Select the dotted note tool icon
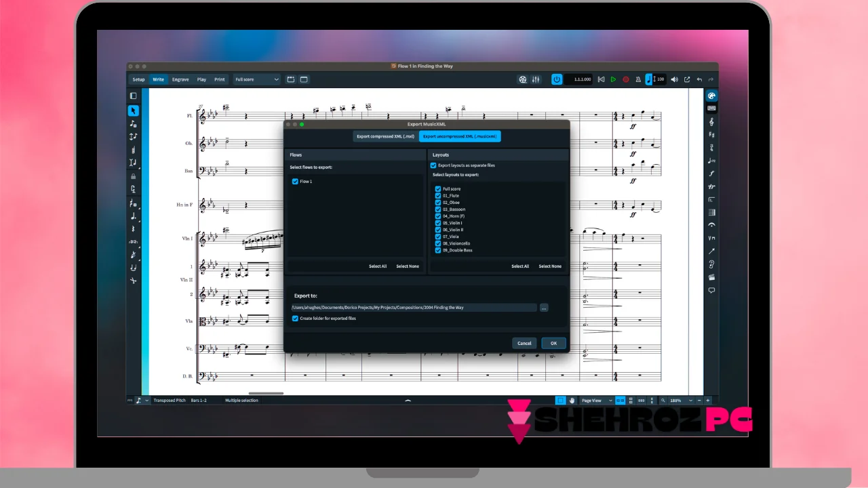Image resolution: width=868 pixels, height=488 pixels. pos(134,216)
